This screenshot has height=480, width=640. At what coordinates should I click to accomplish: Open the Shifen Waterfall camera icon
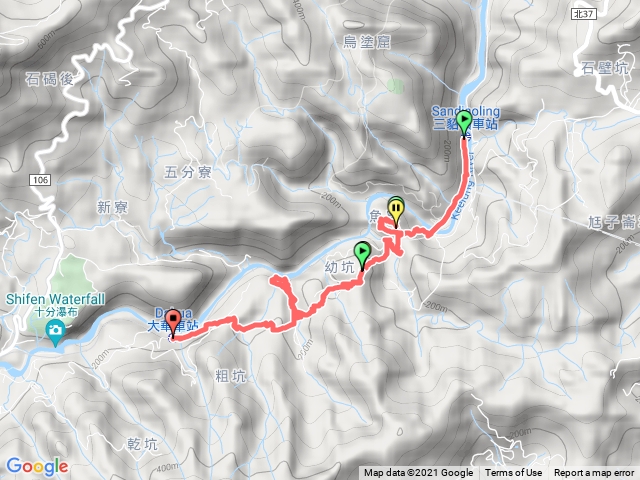(55, 330)
